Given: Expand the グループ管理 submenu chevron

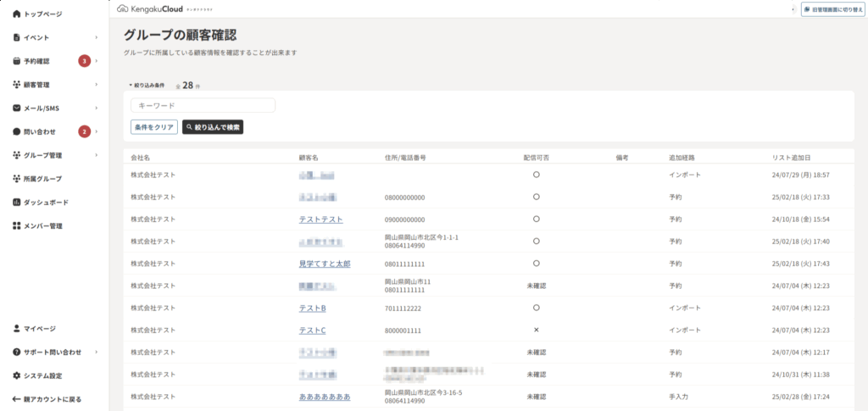Looking at the screenshot, I should [x=97, y=155].
